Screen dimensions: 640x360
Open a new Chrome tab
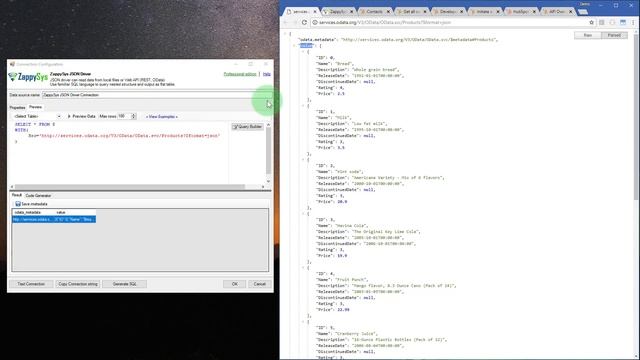(x=583, y=12)
